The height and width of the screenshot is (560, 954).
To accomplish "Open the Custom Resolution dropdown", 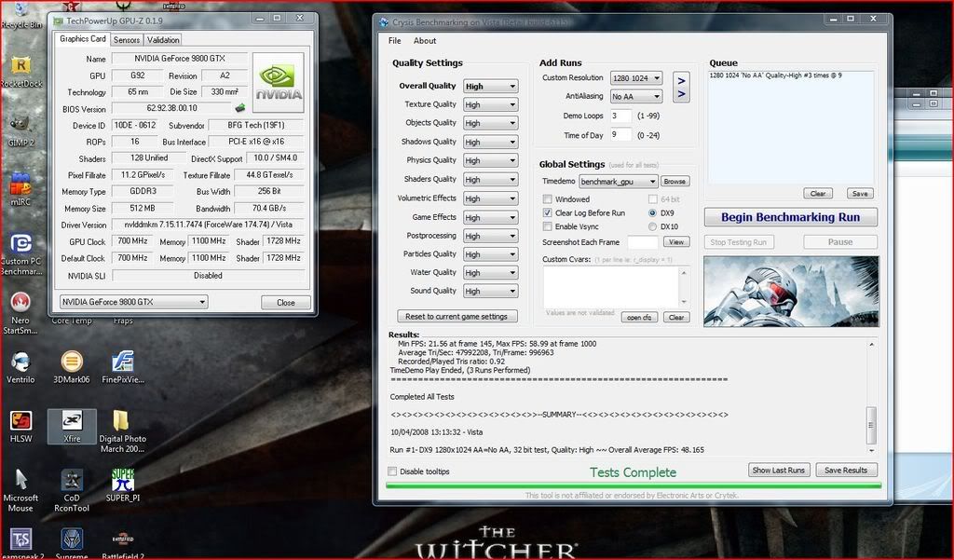I will tap(635, 78).
